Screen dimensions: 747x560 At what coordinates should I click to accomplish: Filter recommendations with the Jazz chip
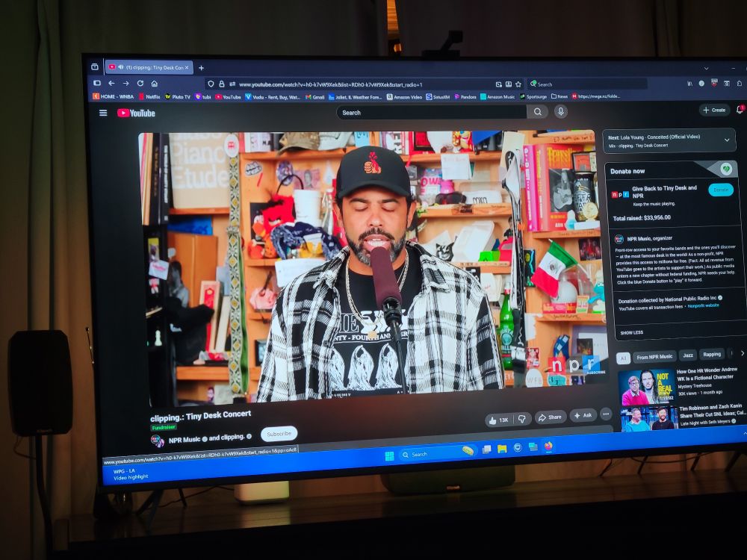click(688, 355)
